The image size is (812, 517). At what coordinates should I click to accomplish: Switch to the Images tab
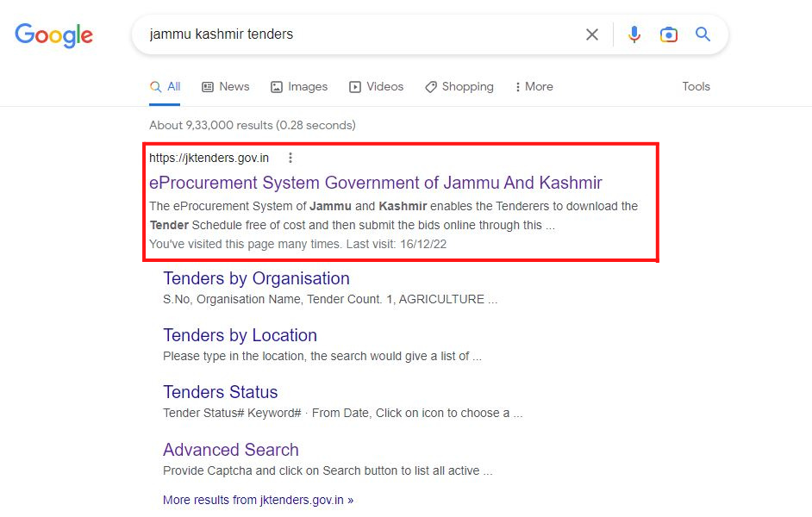[x=299, y=87]
